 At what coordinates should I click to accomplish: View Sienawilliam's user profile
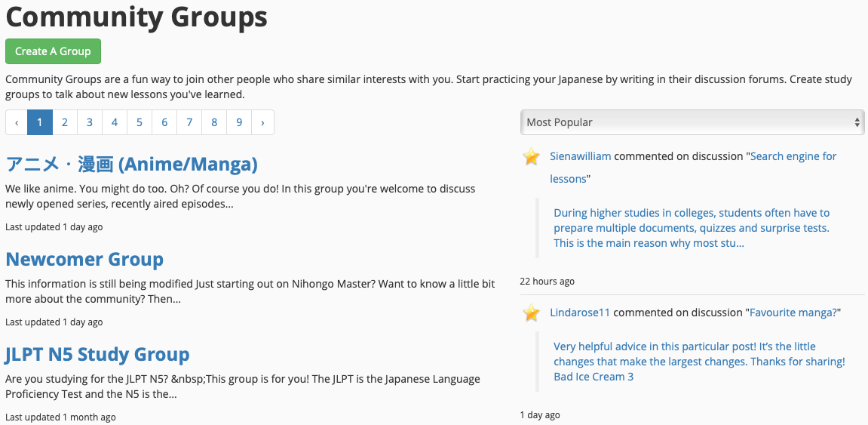click(580, 156)
